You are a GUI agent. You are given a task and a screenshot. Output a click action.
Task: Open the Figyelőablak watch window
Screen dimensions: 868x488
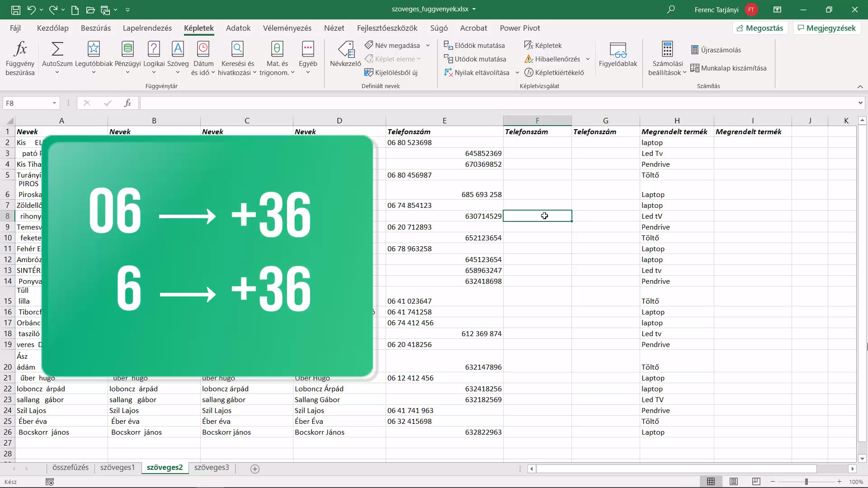click(x=618, y=54)
